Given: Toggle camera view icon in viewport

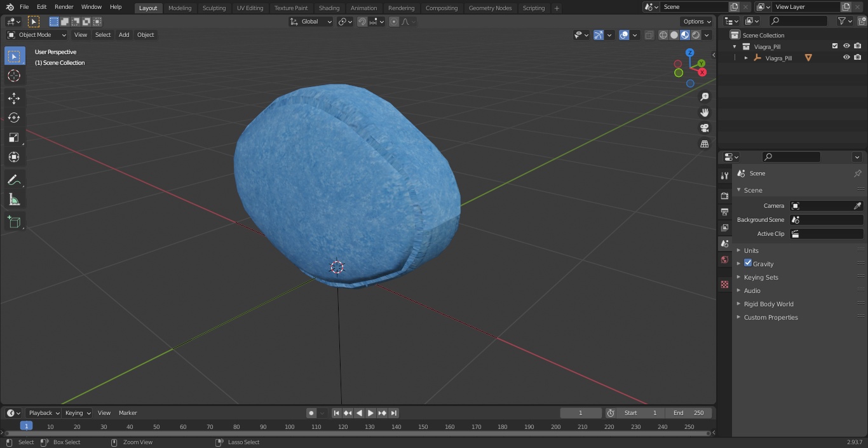Looking at the screenshot, I should click(x=704, y=128).
